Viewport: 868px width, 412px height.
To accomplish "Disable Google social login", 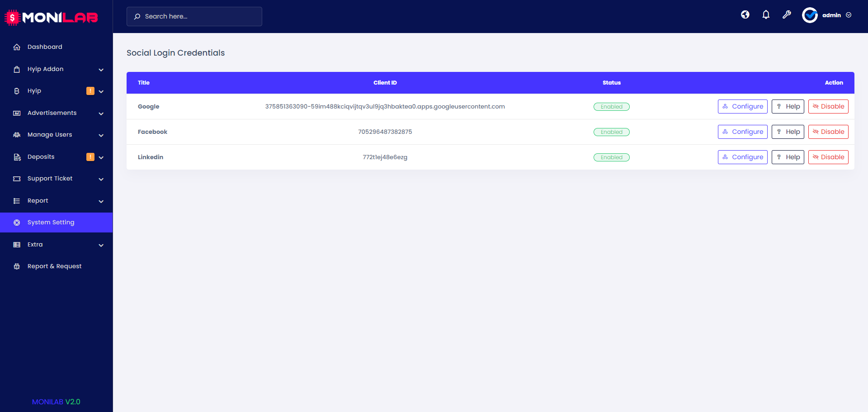I will click(828, 106).
